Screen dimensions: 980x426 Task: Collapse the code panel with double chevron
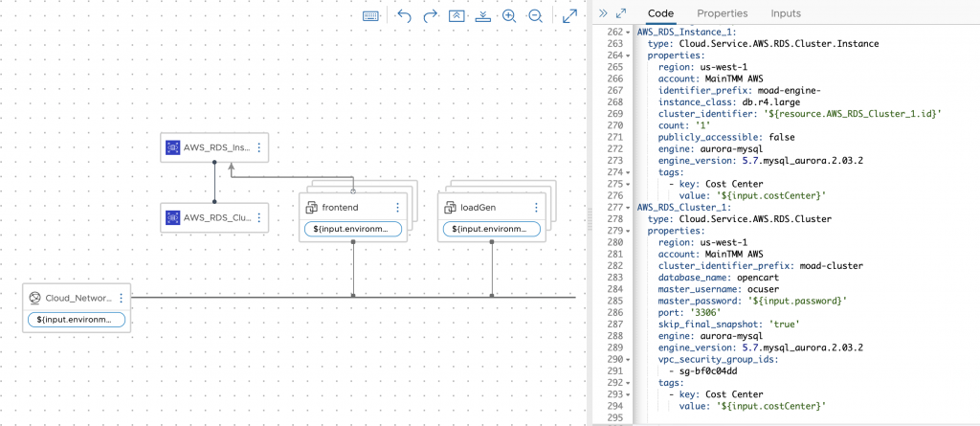603,13
